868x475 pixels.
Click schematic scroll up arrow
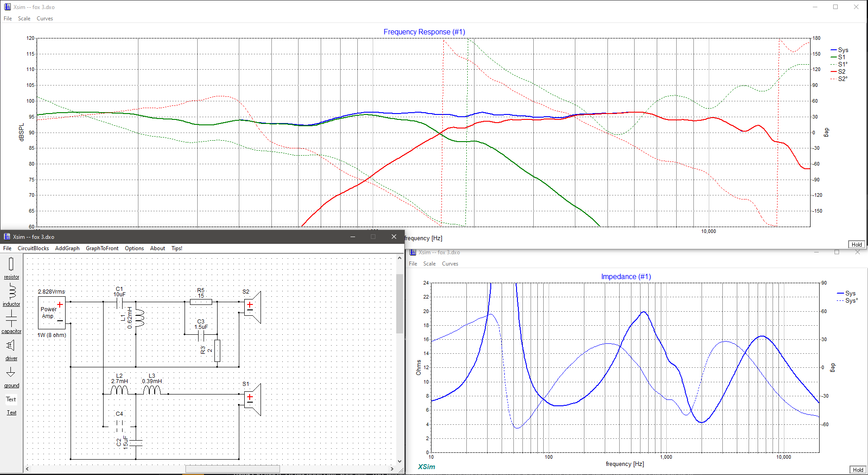coord(399,258)
